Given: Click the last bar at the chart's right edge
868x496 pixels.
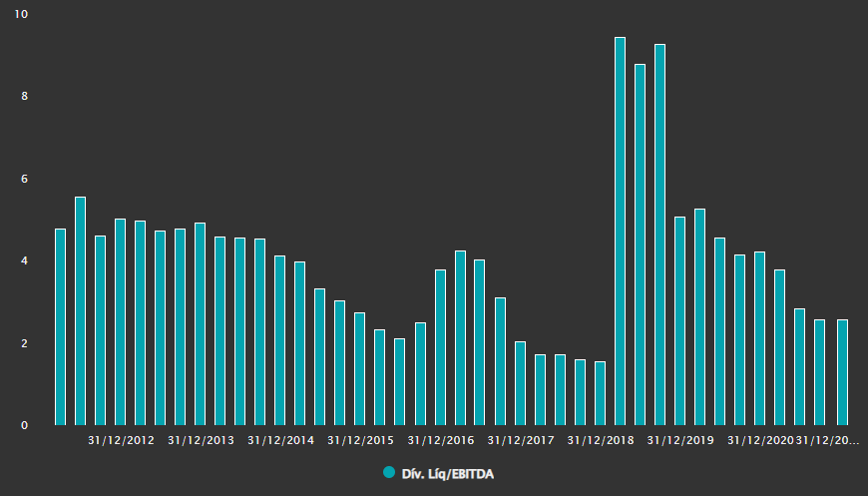Looking at the screenshot, I should tap(842, 372).
